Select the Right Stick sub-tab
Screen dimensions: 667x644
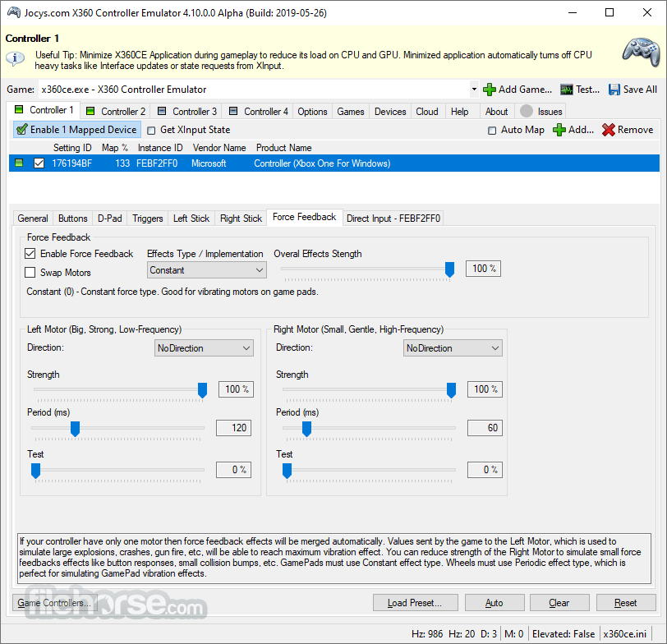(x=241, y=218)
